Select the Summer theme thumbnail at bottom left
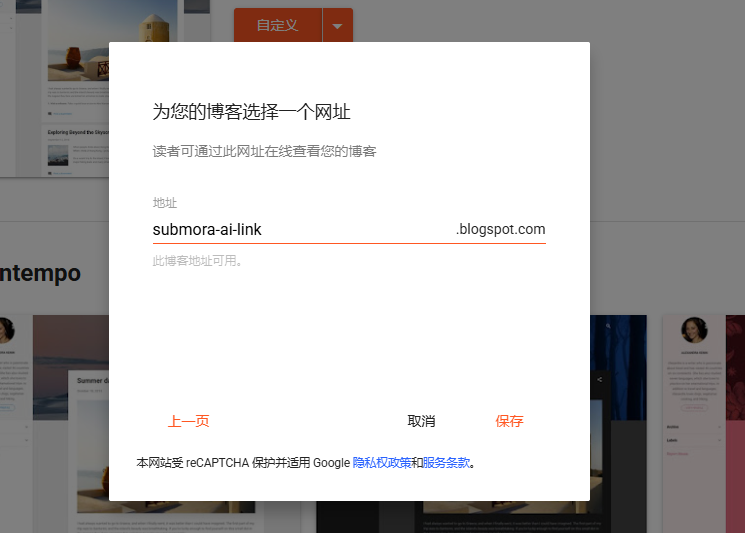 pyautogui.click(x=71, y=424)
